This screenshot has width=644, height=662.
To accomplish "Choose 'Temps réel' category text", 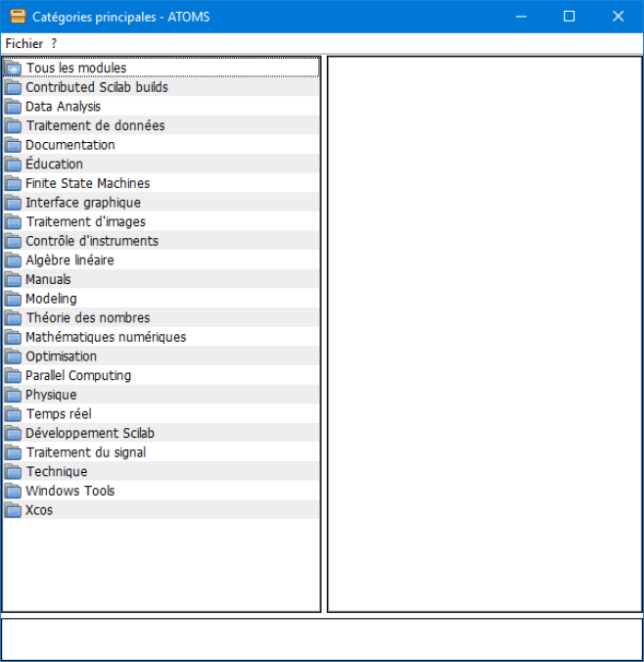I will 59,413.
